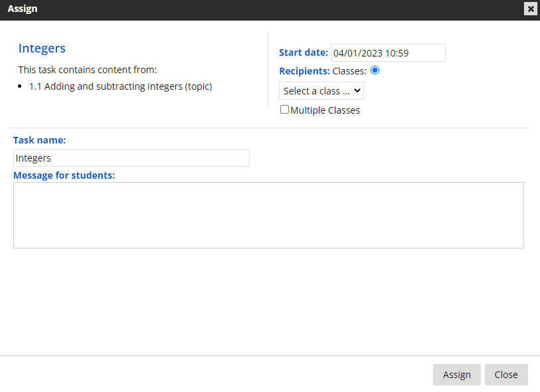The height and width of the screenshot is (392, 540).
Task: Click the Classes: label beside the radio button
Action: (349, 71)
